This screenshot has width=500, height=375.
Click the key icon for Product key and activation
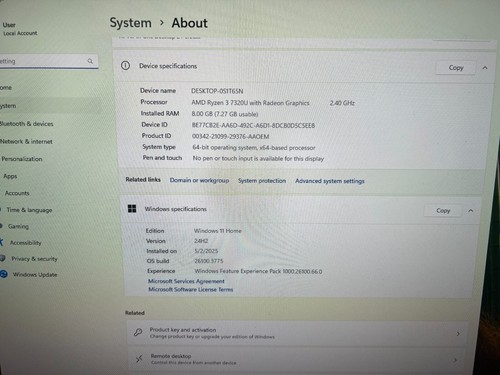click(x=138, y=332)
